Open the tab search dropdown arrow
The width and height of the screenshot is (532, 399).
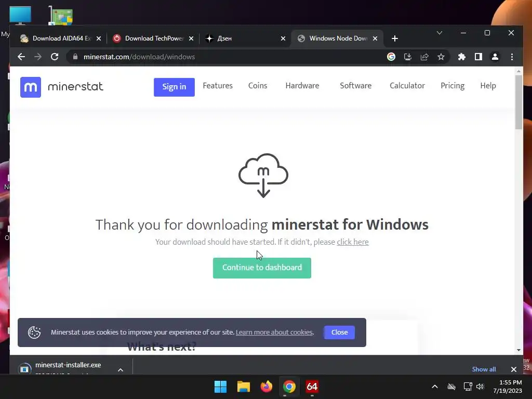[x=440, y=33]
